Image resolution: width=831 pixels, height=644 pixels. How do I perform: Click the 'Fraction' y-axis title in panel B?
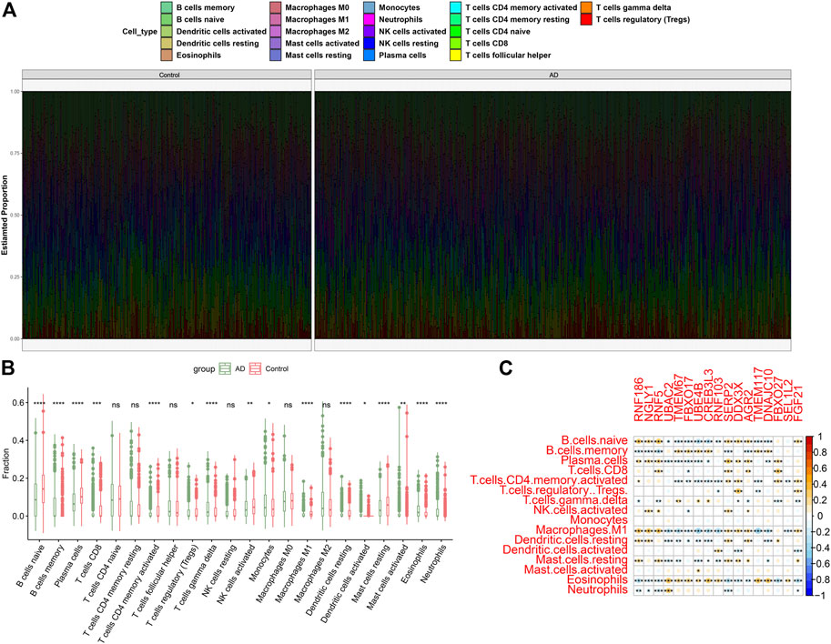click(5, 464)
